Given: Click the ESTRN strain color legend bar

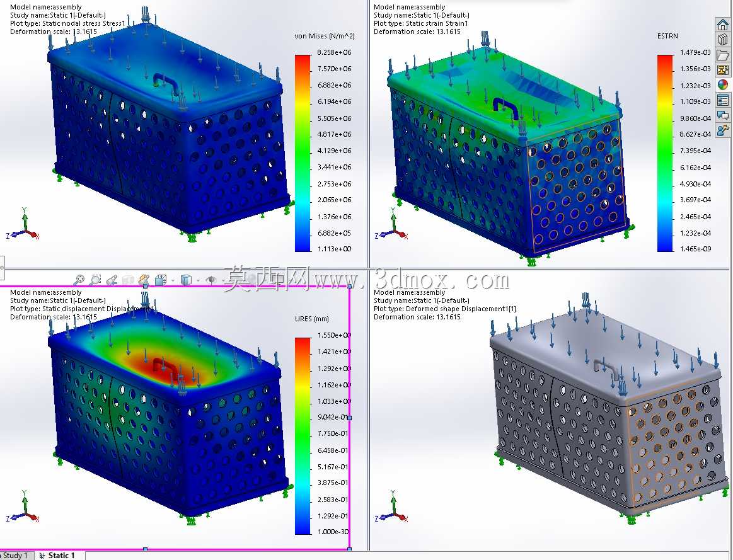Looking at the screenshot, I should pos(665,153).
